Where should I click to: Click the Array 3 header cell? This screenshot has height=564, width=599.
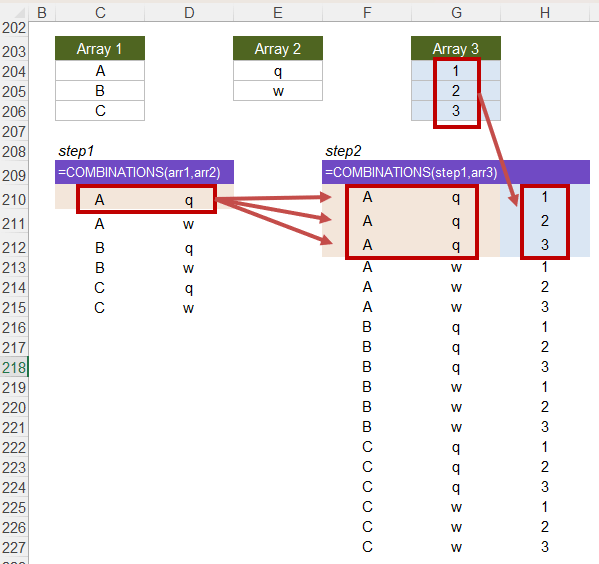456,49
